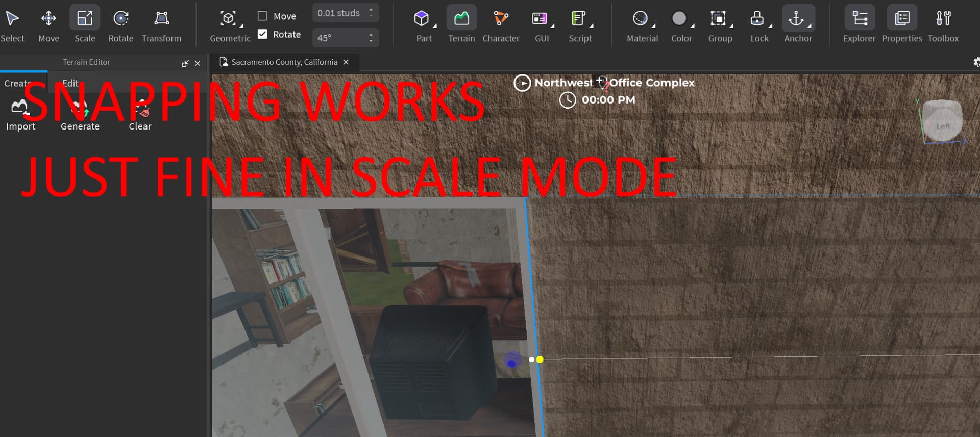Pick the Transform tool
980x437 pixels.
[161, 24]
